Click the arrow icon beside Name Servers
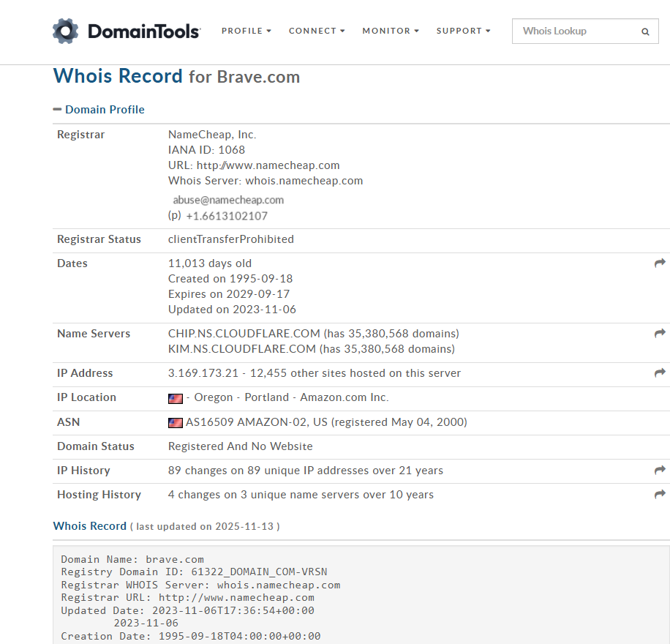 (660, 334)
